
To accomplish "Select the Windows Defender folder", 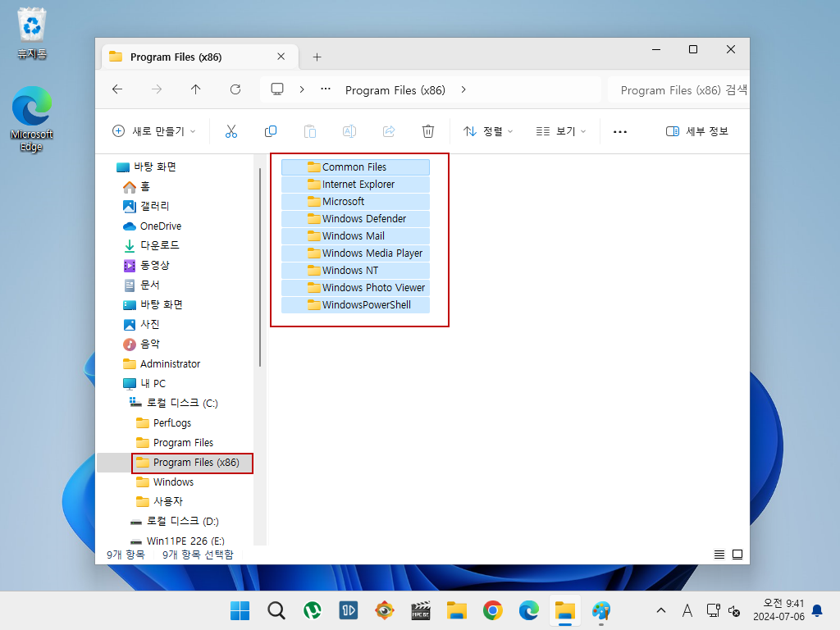I will click(355, 218).
